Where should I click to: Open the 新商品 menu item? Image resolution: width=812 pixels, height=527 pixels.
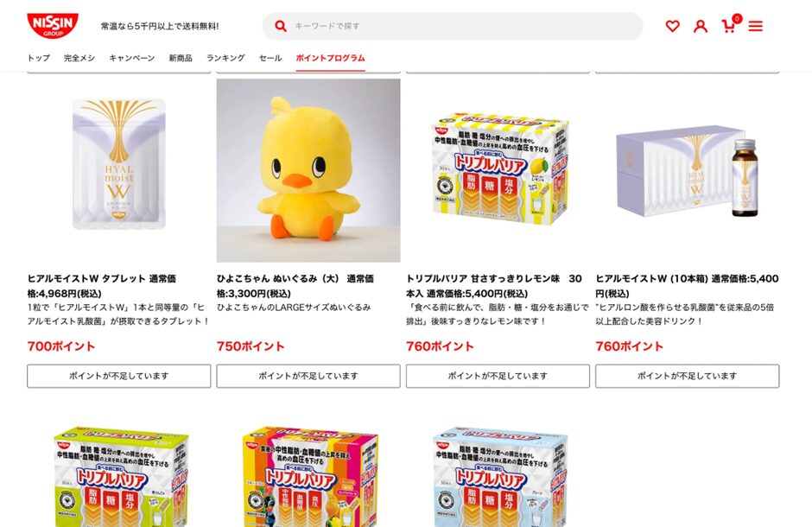click(x=181, y=58)
